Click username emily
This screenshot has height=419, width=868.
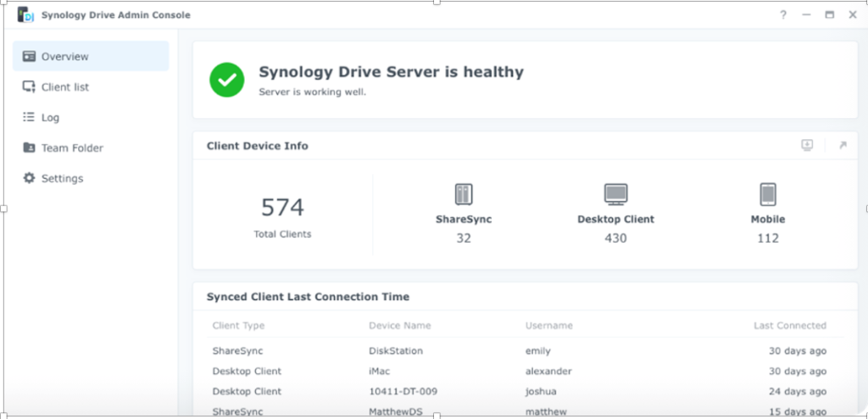pos(537,351)
